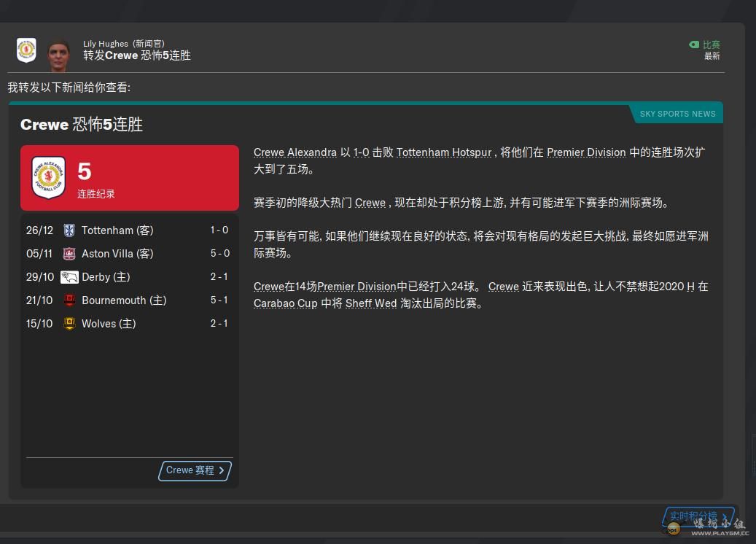Screen dimensions: 756x544
Task: Open the Crewe 赛程 fixtures button
Action: [x=195, y=470]
